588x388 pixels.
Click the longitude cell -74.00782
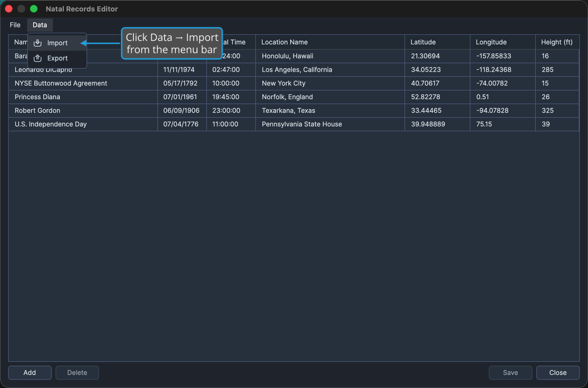point(503,83)
